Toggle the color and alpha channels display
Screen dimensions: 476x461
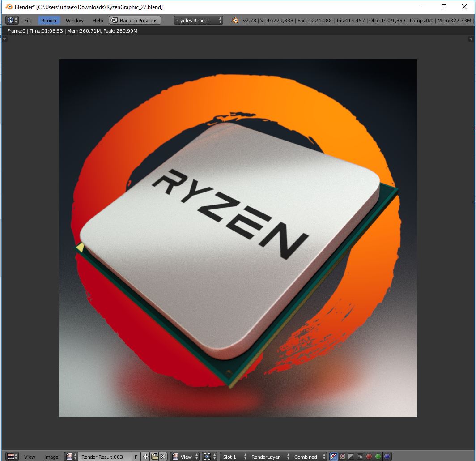click(x=333, y=457)
